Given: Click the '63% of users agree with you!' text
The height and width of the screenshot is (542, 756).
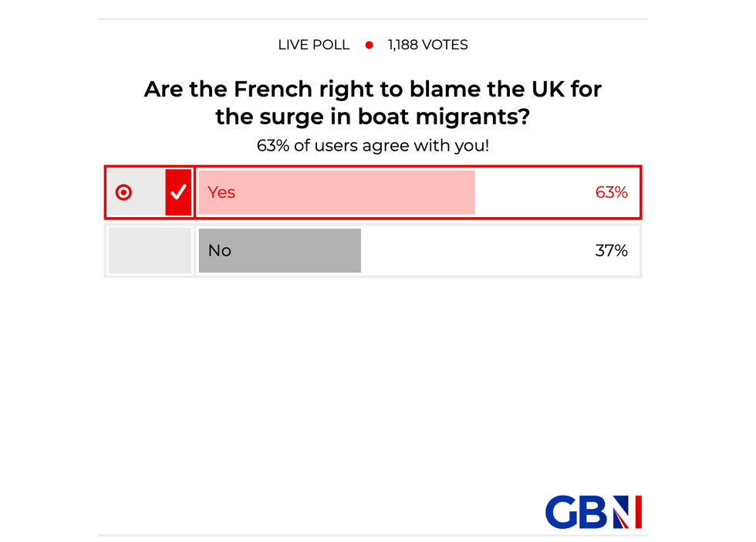Looking at the screenshot, I should [x=373, y=145].
